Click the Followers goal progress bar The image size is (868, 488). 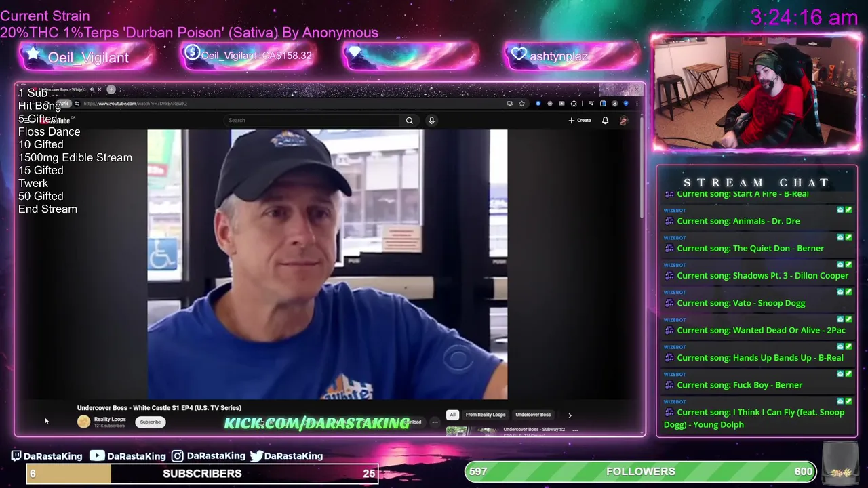click(641, 472)
